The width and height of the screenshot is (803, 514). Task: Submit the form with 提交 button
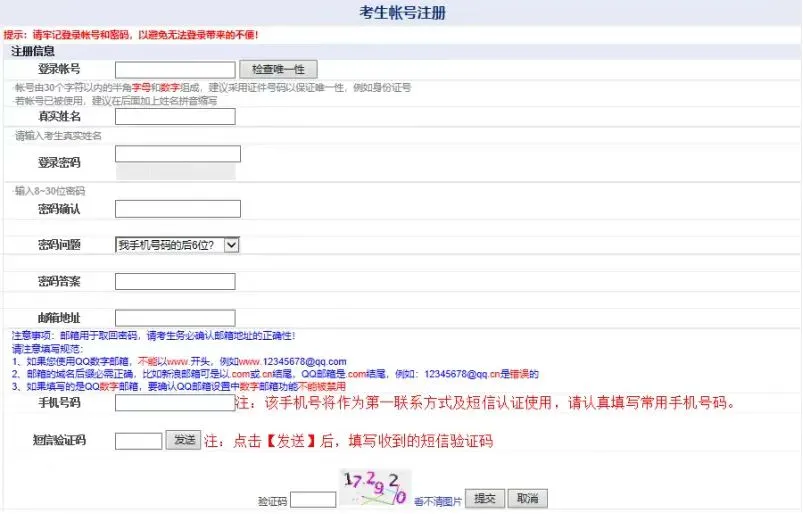tap(485, 499)
